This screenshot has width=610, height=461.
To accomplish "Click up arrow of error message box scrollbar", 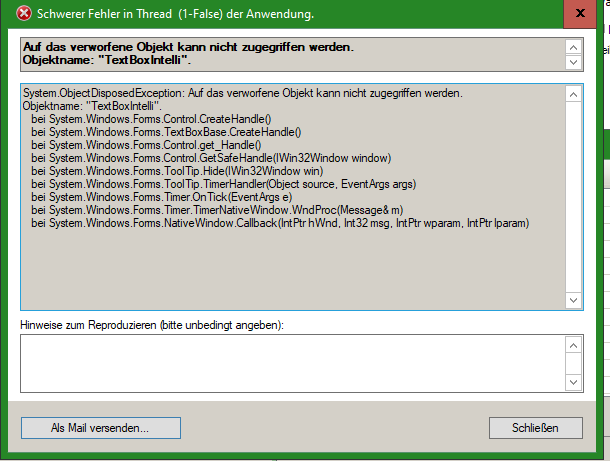I will [x=573, y=47].
